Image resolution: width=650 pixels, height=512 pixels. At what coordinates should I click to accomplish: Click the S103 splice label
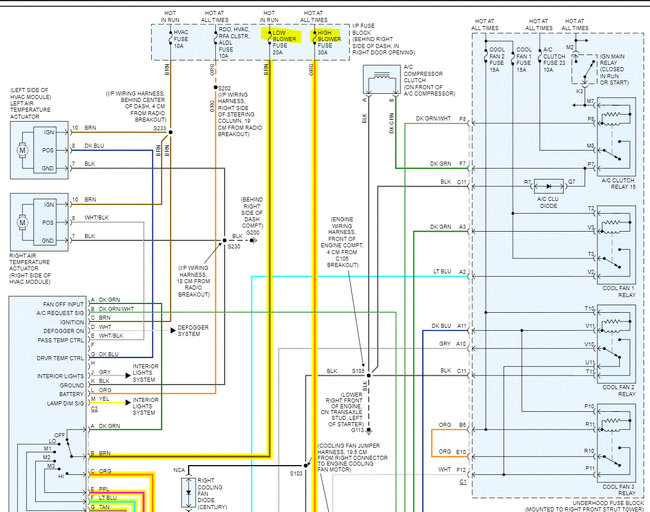click(x=296, y=473)
